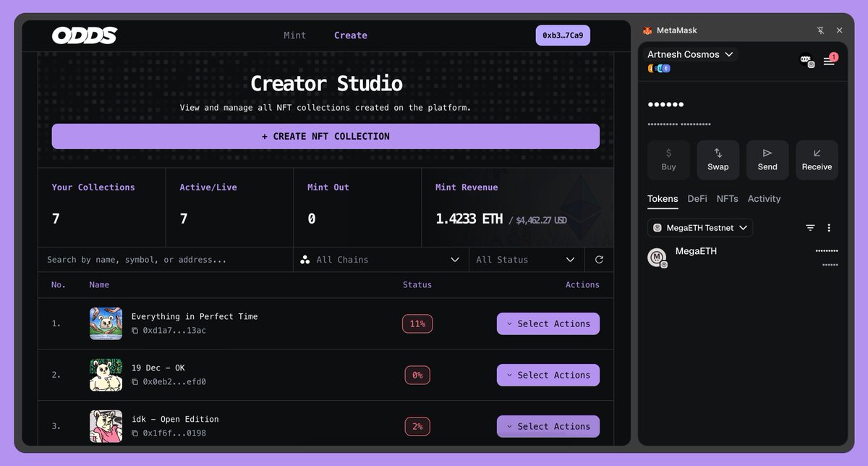Image resolution: width=868 pixels, height=466 pixels.
Task: Switch to the NFTs tab in MetaMask
Action: pos(727,198)
